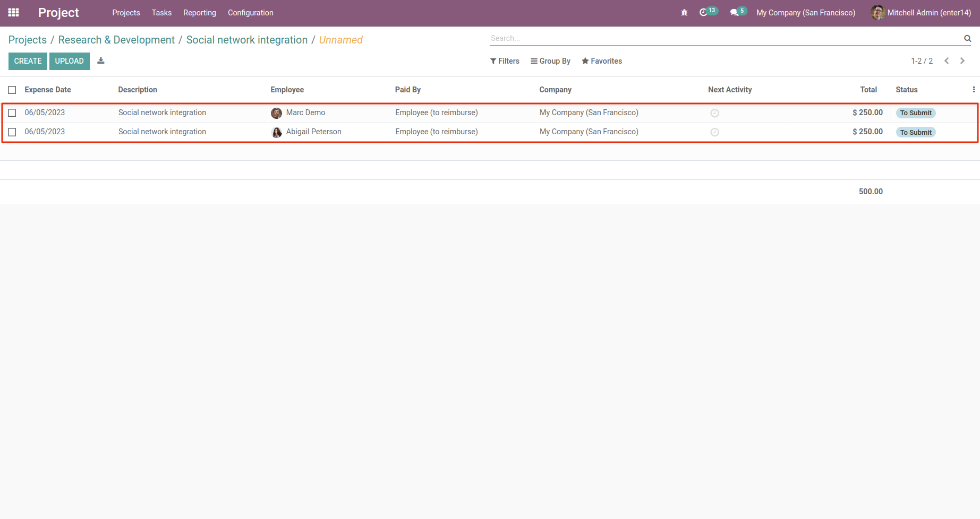Click 06/05/2023 date in Marc Demo row
Screen dimensions: 980x519
click(45, 113)
